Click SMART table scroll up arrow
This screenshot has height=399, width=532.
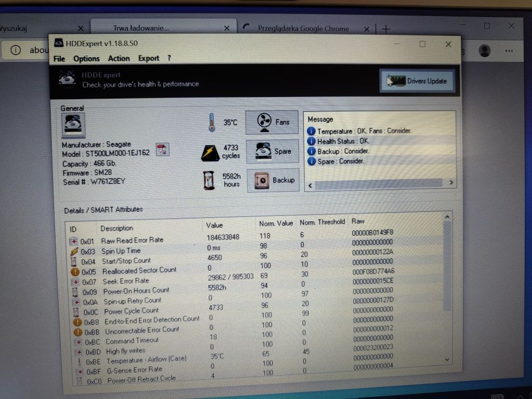(447, 217)
